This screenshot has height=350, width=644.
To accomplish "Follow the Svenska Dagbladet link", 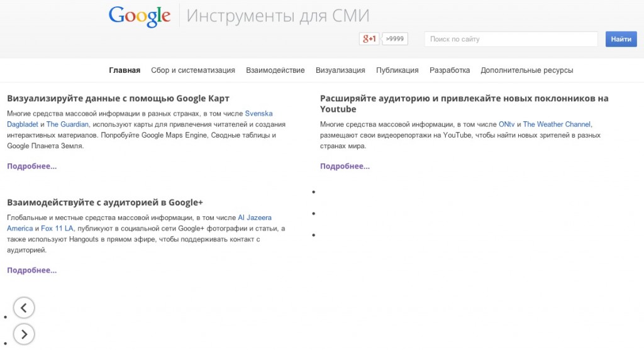I will pos(258,114).
